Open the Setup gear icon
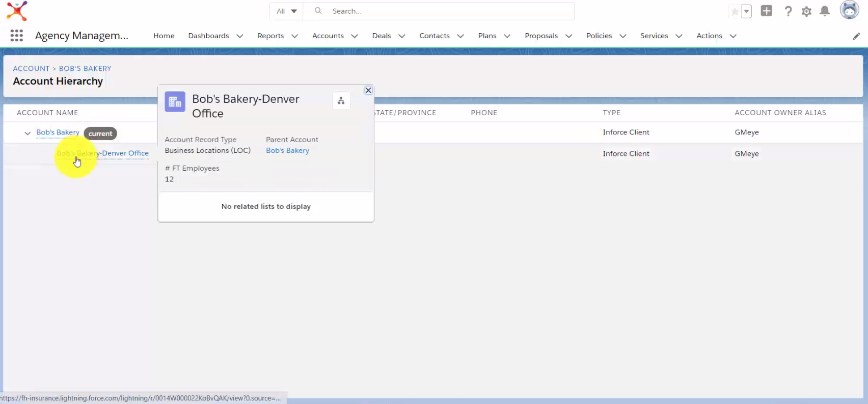The height and width of the screenshot is (404, 868). click(806, 11)
